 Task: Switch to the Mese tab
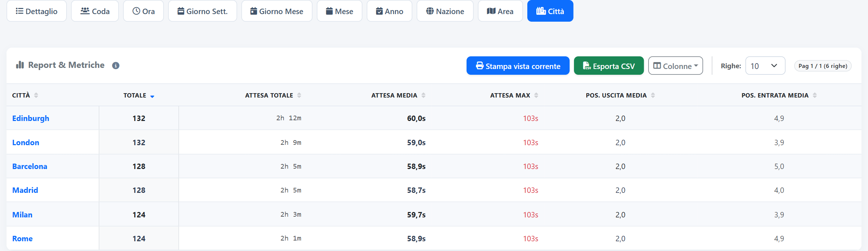click(340, 11)
